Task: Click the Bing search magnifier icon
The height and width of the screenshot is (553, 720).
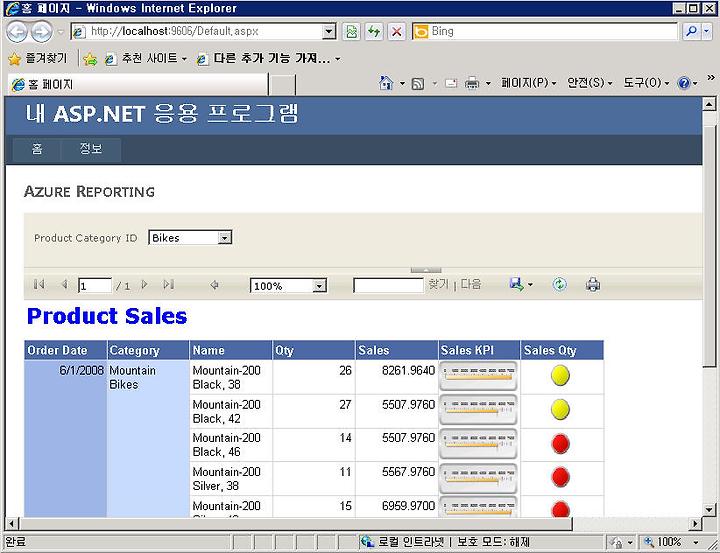Action: click(691, 32)
